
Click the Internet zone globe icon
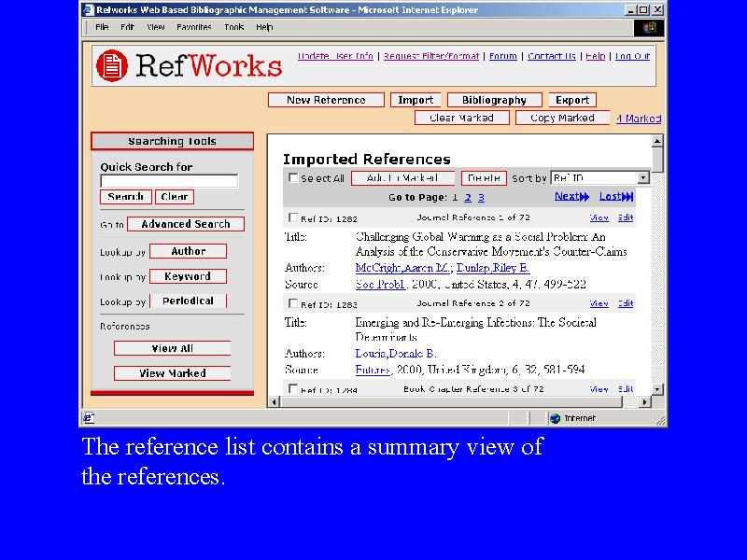(x=555, y=418)
